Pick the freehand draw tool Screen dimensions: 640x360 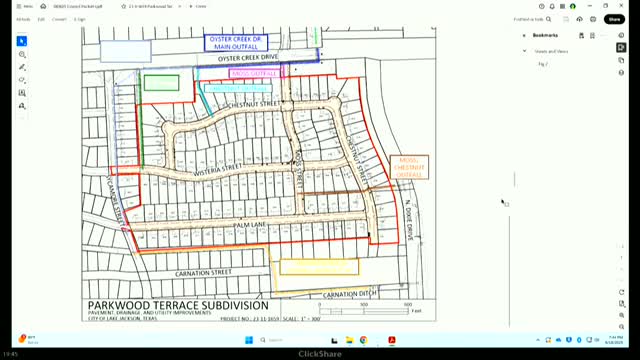pyautogui.click(x=22, y=80)
